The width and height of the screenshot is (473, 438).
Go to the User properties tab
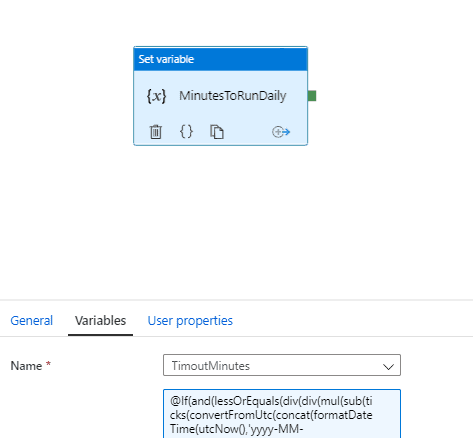click(x=190, y=321)
